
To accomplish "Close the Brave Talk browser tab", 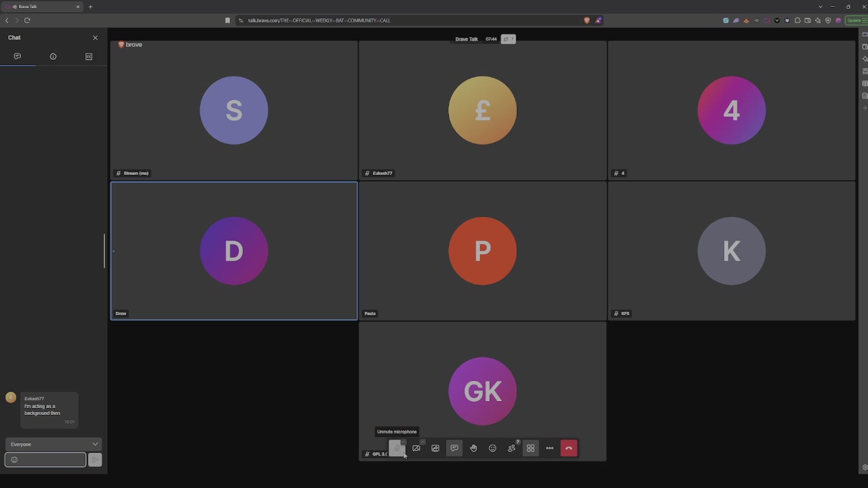I will tap(77, 7).
